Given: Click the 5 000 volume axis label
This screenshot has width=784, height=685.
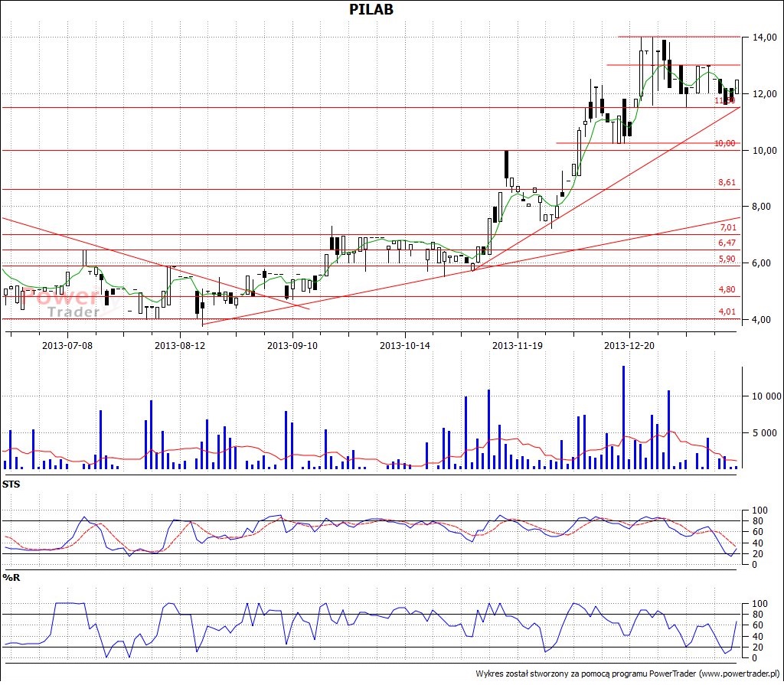Looking at the screenshot, I should click(x=765, y=433).
